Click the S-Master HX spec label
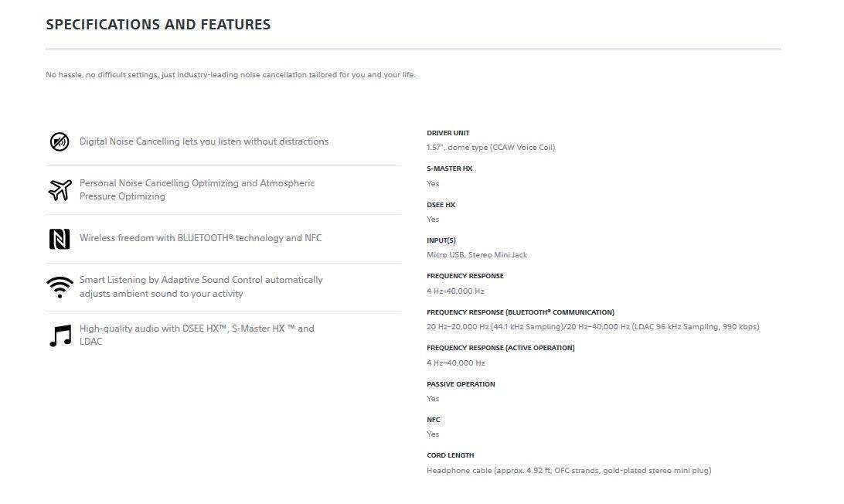844x504 pixels. tap(449, 169)
